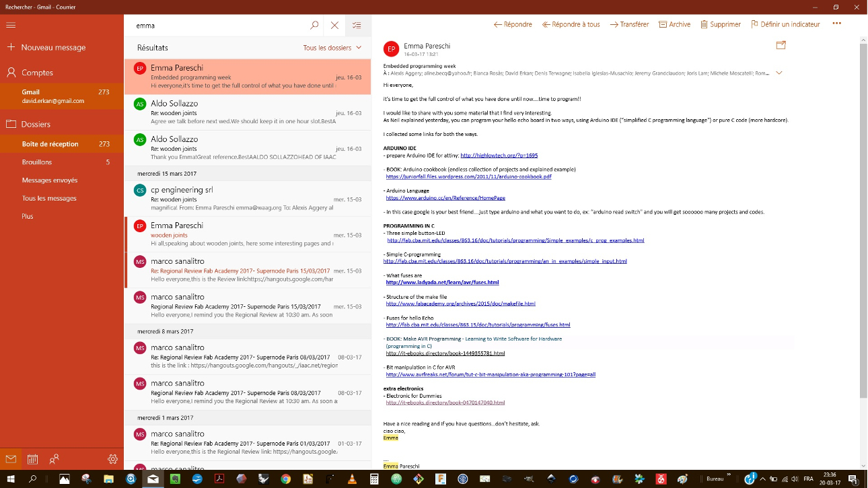Viewport: 868px width, 488px height.
Task: Open the fabacademy makefile.html link
Action: point(460,304)
